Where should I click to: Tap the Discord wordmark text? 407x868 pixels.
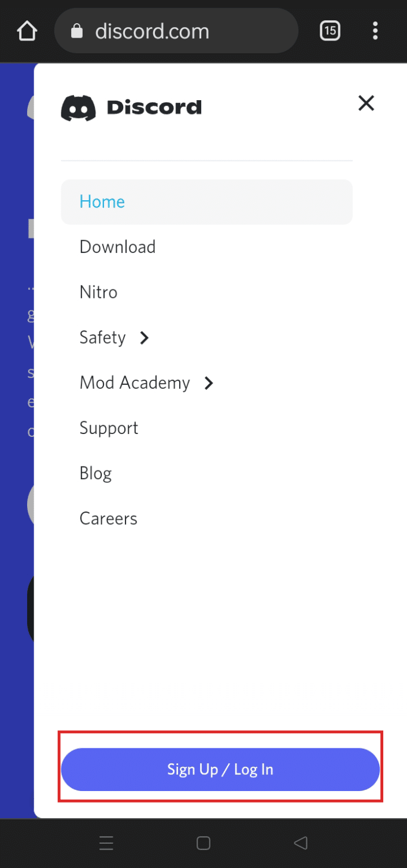tap(154, 108)
